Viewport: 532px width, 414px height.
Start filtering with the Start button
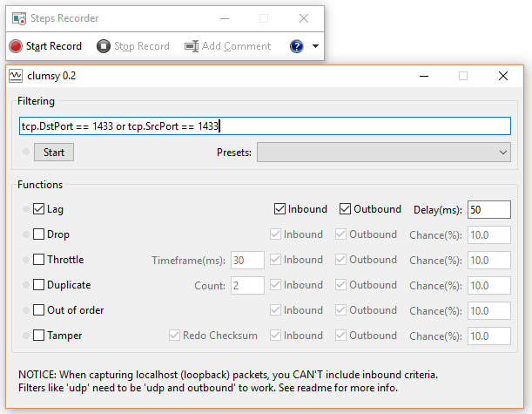point(54,153)
